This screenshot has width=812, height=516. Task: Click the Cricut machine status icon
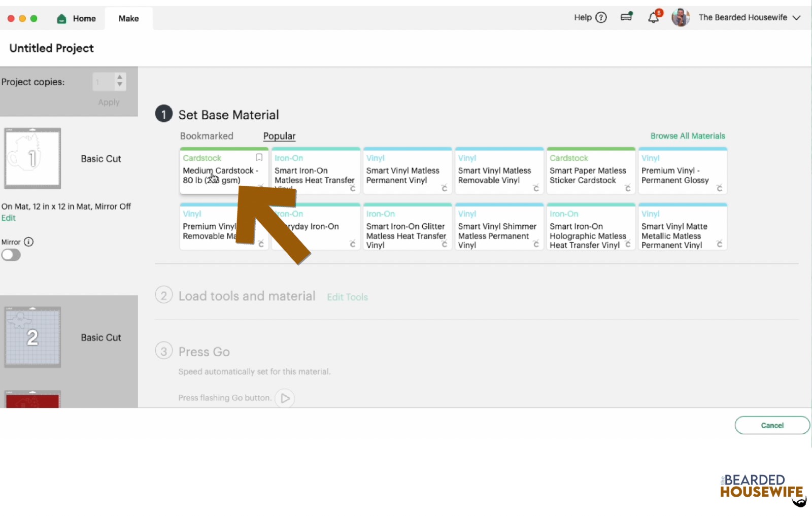click(626, 17)
